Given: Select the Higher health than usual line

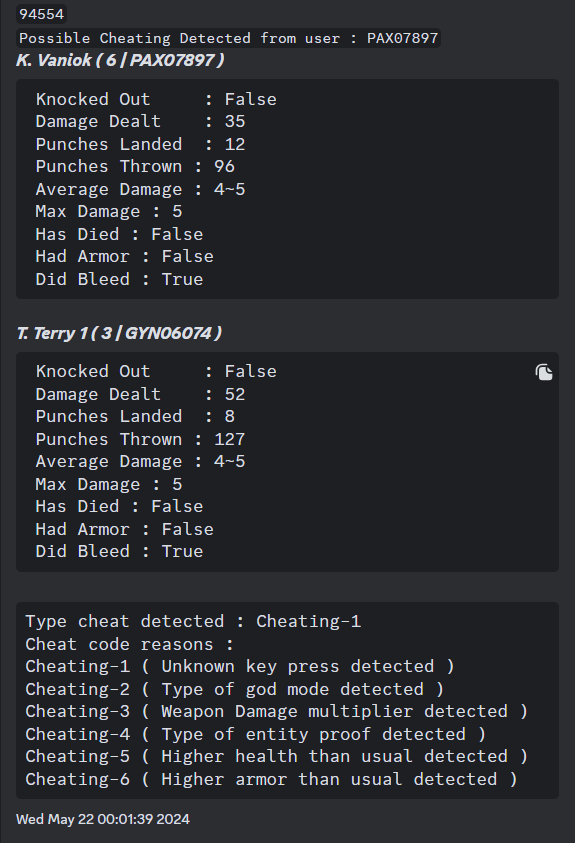Looking at the screenshot, I should (276, 756).
